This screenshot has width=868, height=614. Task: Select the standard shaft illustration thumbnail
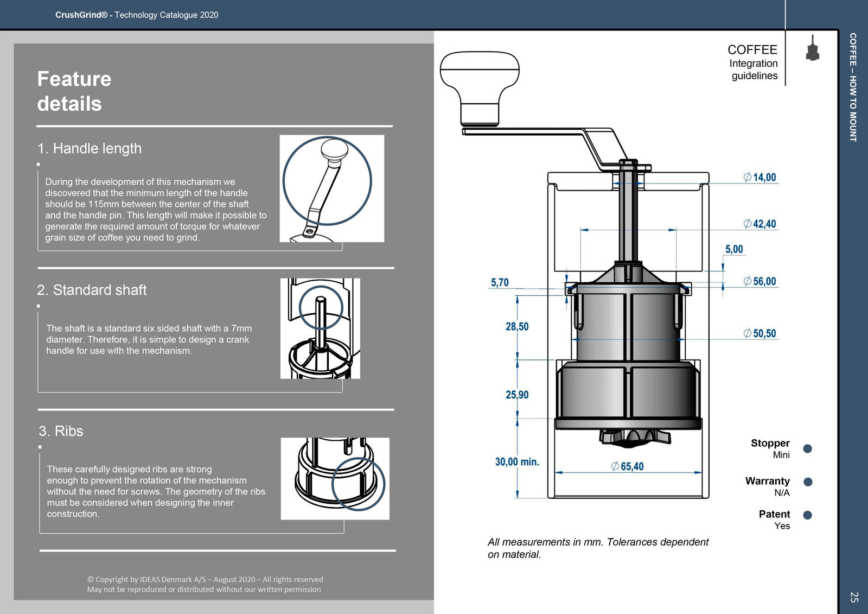[320, 328]
